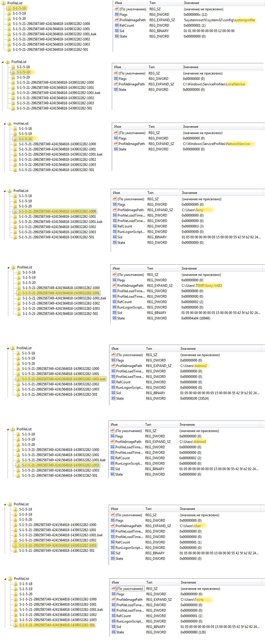Image resolution: width=265 pixels, height=644 pixels.
Task: Select the highlighted key ending in 1439032282-501
Action: tap(57, 625)
